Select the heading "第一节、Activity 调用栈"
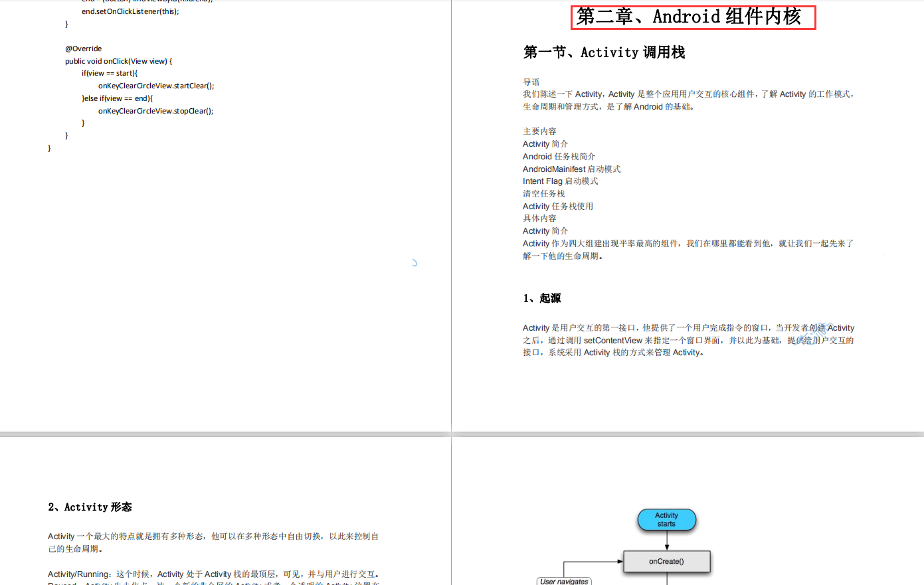 click(x=604, y=52)
